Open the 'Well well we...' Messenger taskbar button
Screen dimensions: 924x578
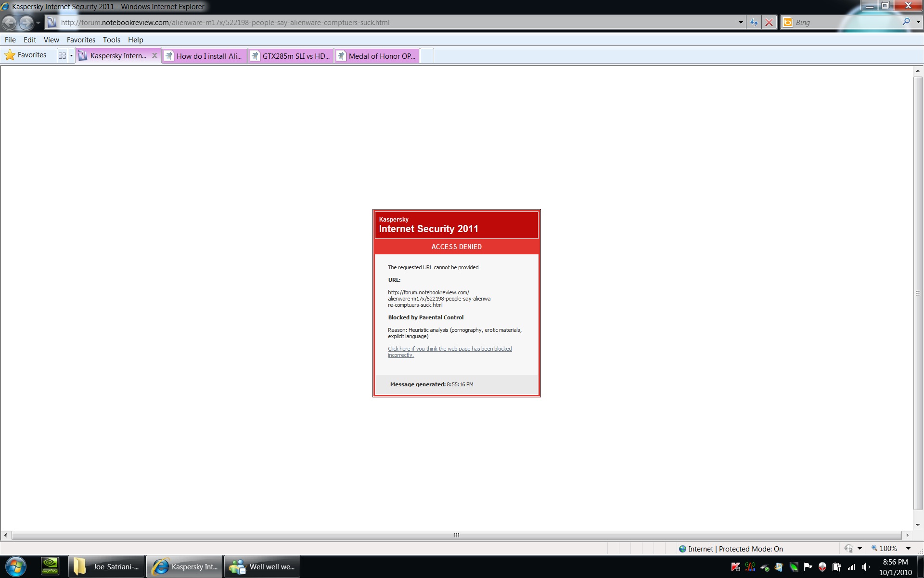click(262, 566)
